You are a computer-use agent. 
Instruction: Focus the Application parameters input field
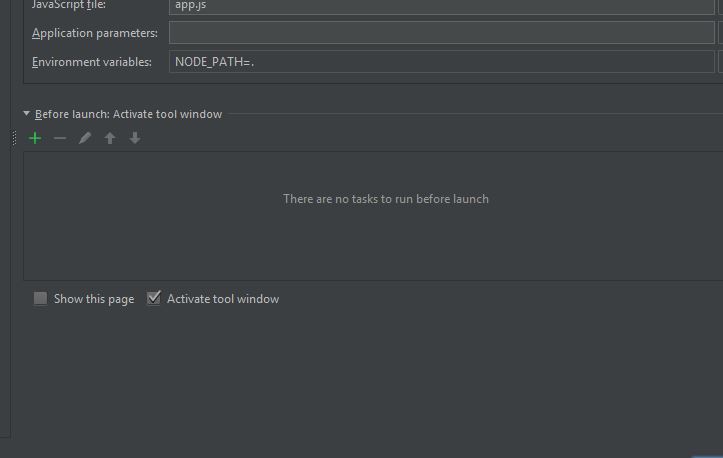pos(442,33)
